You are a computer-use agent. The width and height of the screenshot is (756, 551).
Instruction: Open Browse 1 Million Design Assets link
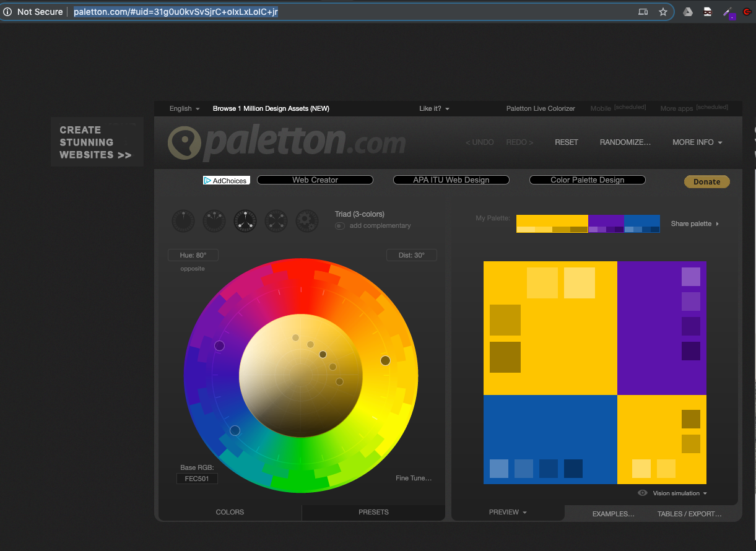click(x=271, y=108)
